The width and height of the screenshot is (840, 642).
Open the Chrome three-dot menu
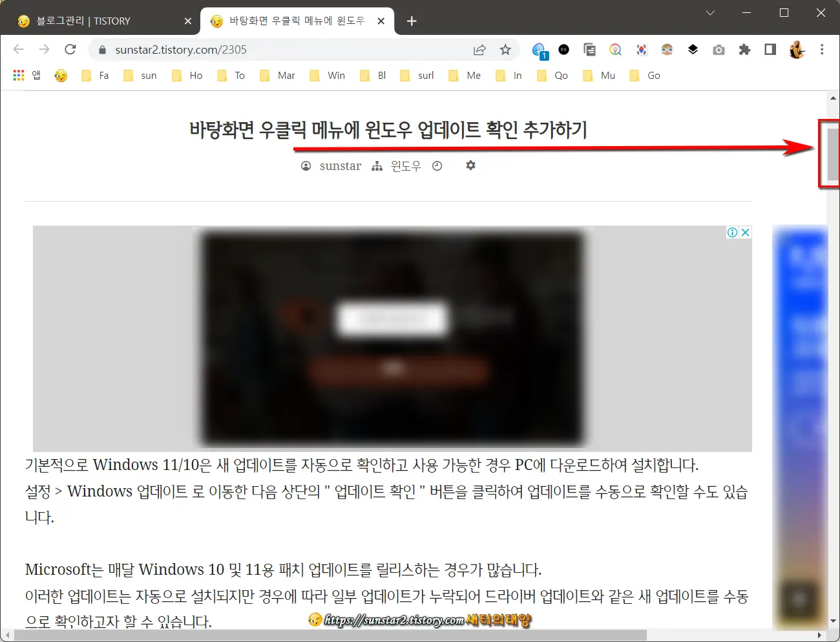pos(822,49)
